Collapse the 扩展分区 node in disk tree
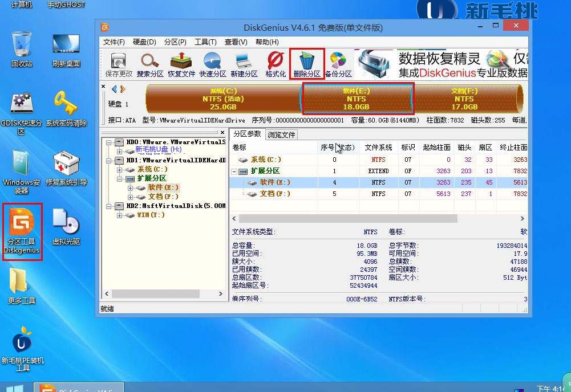 [x=119, y=178]
